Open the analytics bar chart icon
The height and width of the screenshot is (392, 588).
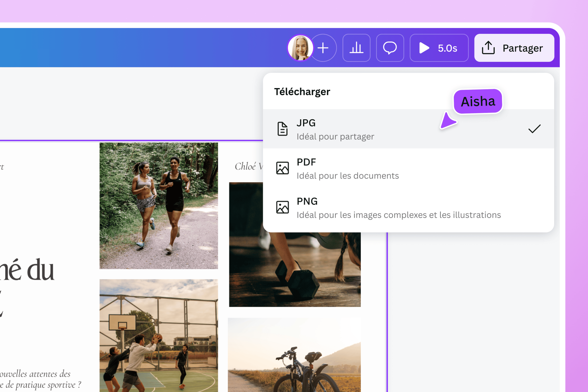pos(356,48)
